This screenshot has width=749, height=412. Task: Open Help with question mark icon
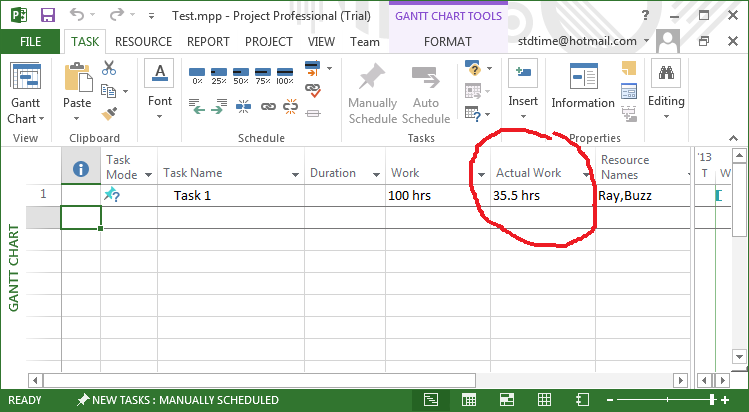645,15
